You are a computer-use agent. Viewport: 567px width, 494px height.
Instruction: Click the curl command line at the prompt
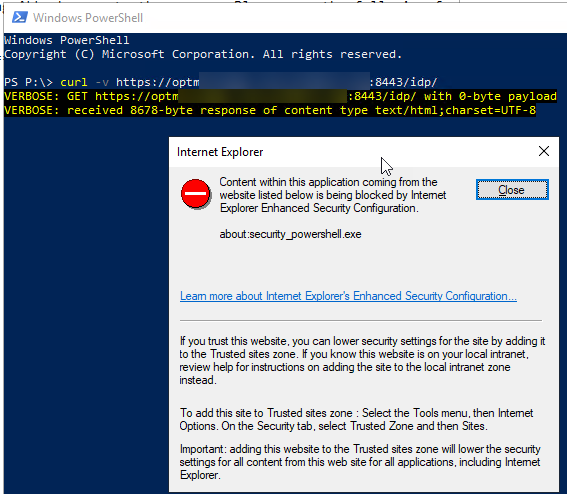click(x=221, y=82)
